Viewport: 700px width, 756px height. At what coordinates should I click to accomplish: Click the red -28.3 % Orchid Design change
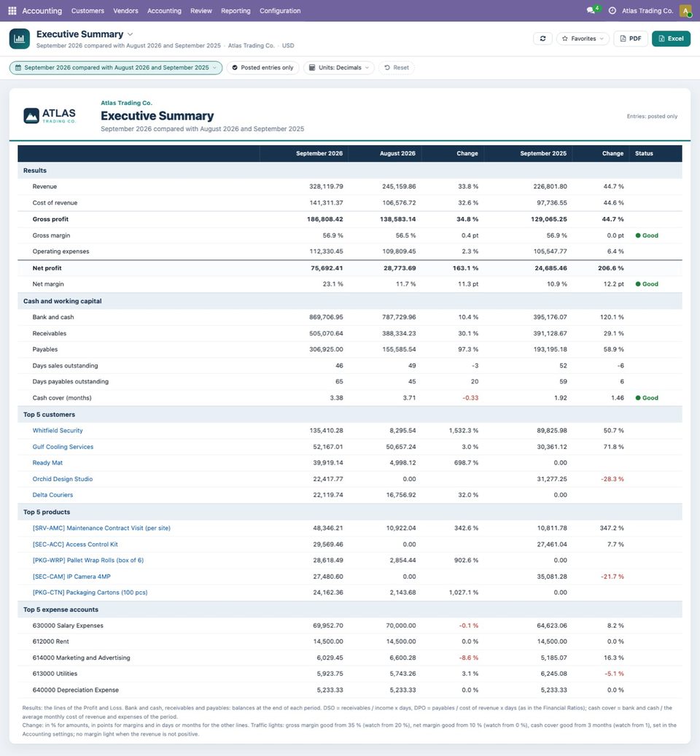[612, 479]
